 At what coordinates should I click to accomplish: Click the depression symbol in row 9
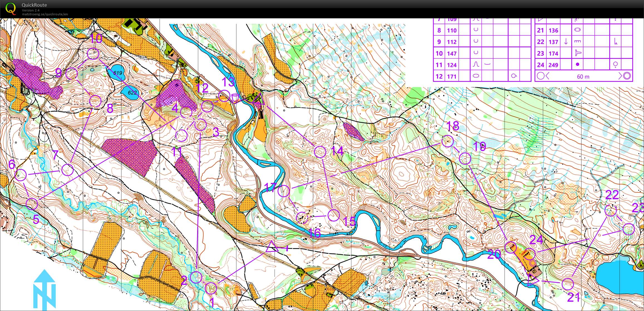[476, 41]
